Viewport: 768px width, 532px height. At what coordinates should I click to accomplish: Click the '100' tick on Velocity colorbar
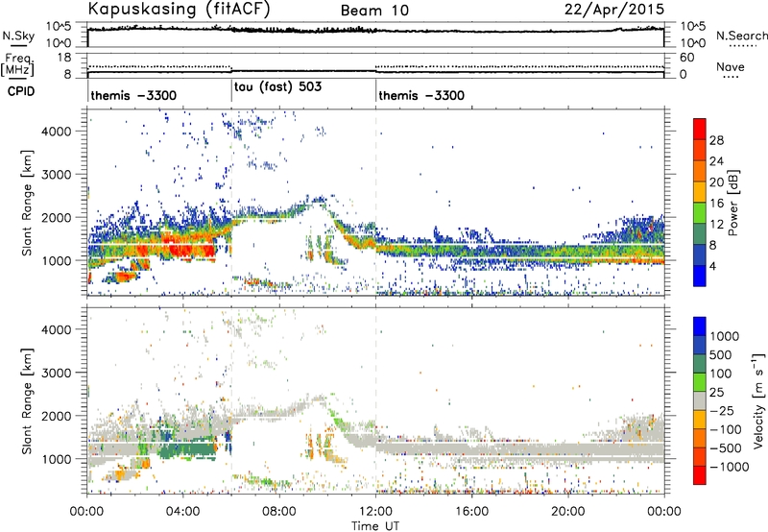click(x=721, y=374)
